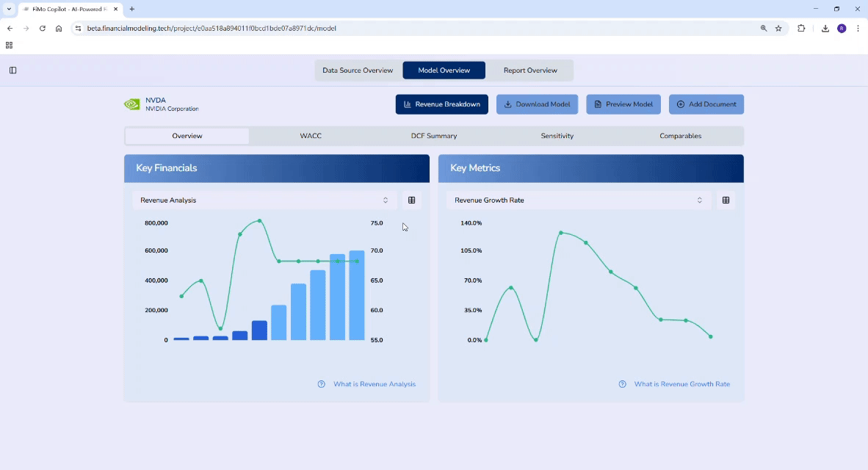Click the table view icon beside Revenue Growth Rate

726,200
